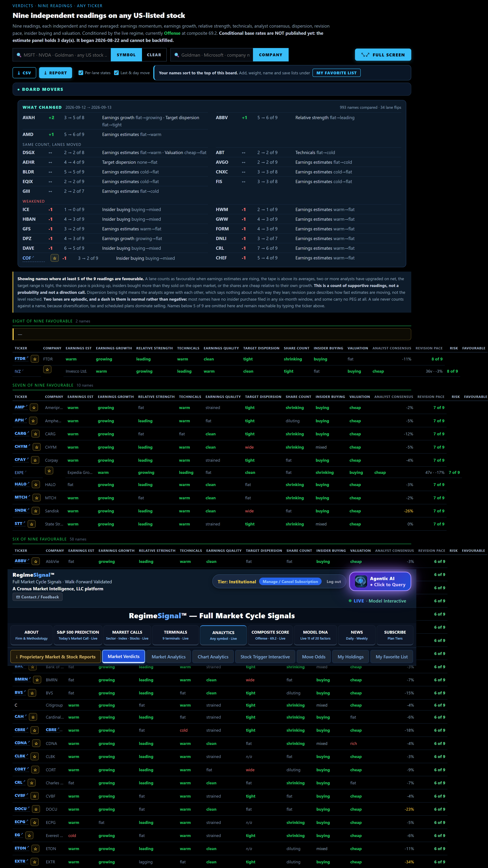The width and height of the screenshot is (488, 868).
Task: Click the AVAH row in What Changed
Action: tap(115, 121)
